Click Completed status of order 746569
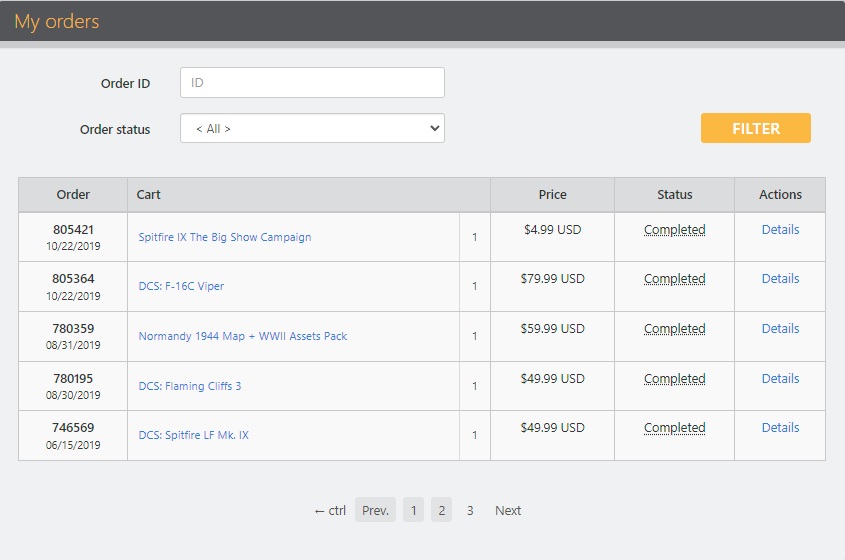845x560 pixels. click(x=674, y=427)
